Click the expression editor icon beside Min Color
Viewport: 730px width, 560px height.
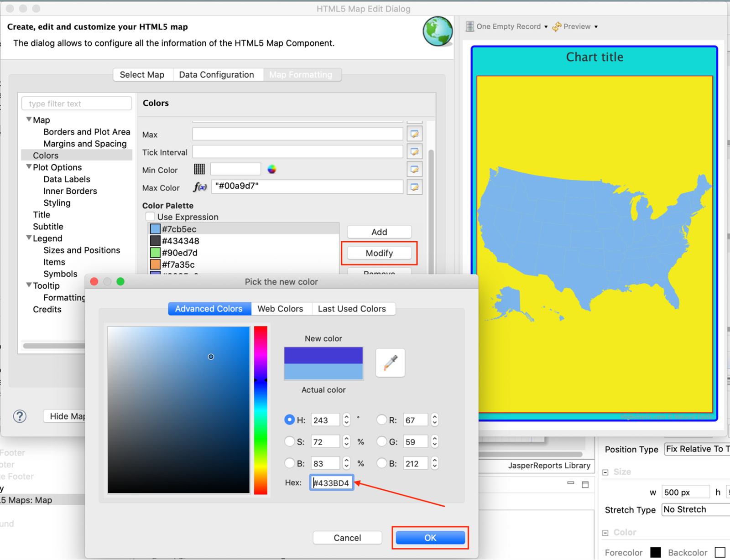[x=414, y=169]
